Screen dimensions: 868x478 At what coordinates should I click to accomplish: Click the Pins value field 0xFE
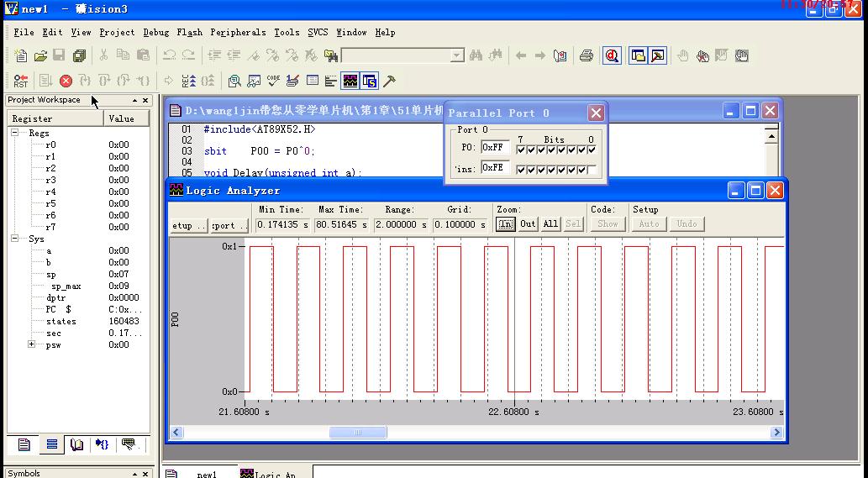pos(495,167)
